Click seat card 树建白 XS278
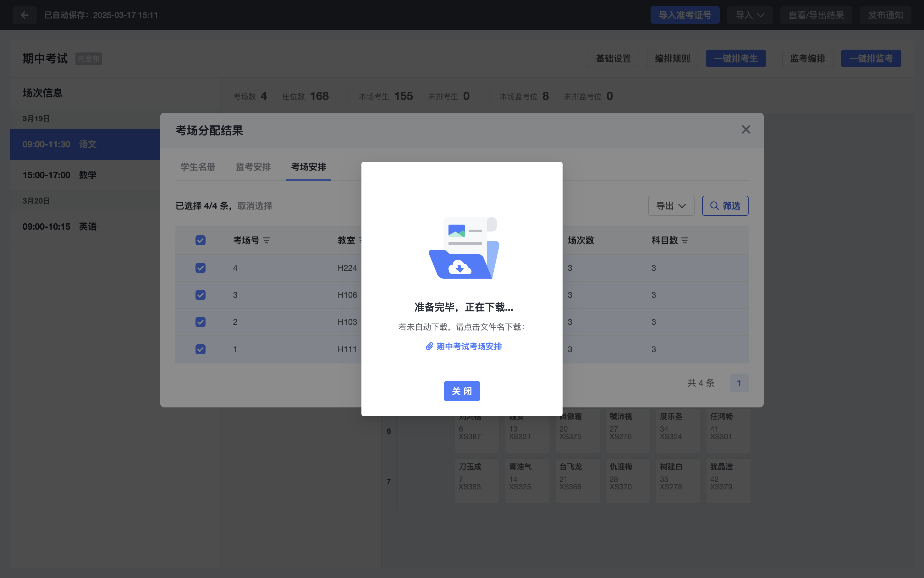This screenshot has height=578, width=924. (x=678, y=481)
